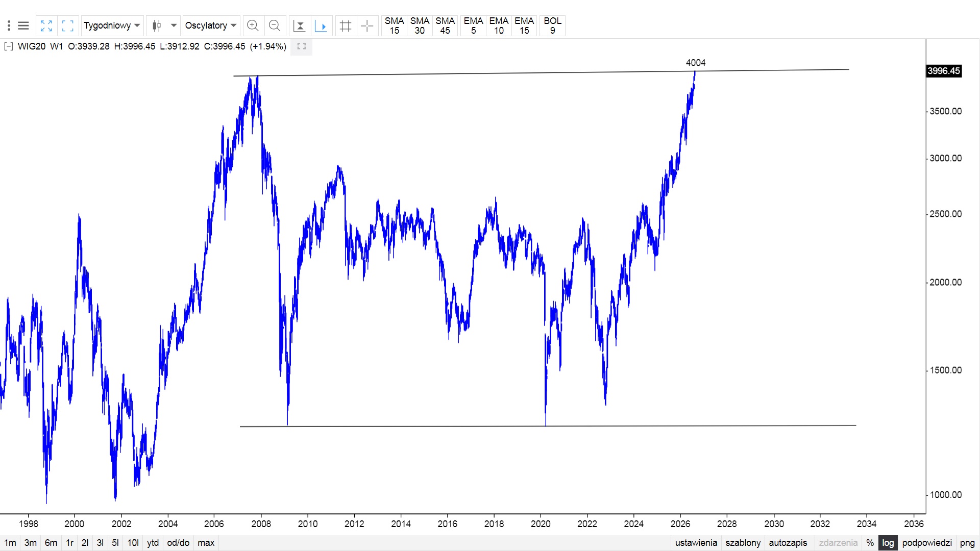Click the 2020 label on time axis
The image size is (980, 551).
tap(541, 523)
